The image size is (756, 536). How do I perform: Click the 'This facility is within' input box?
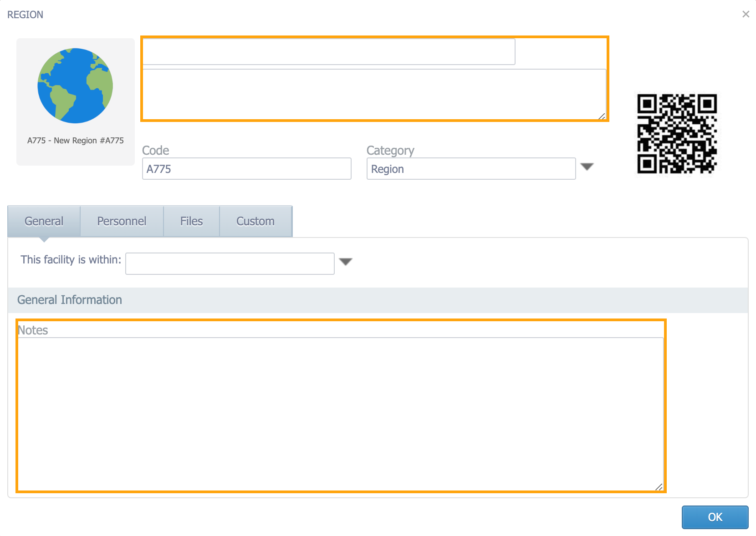[230, 264]
